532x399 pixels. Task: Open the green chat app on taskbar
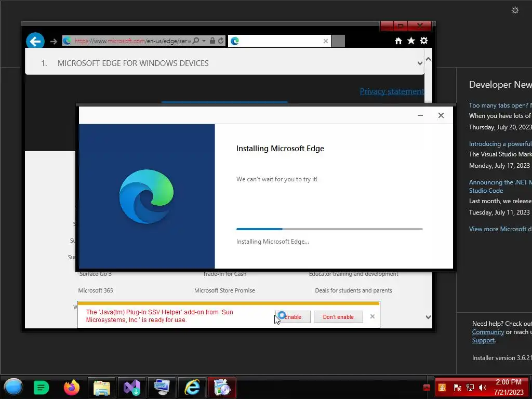[42, 388]
